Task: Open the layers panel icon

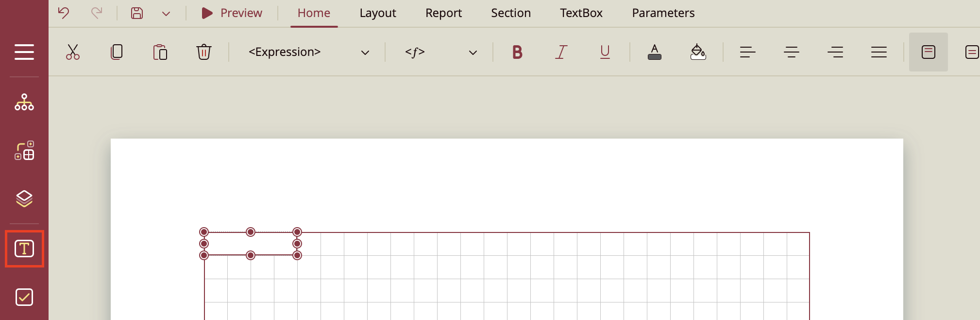Action: point(24,198)
